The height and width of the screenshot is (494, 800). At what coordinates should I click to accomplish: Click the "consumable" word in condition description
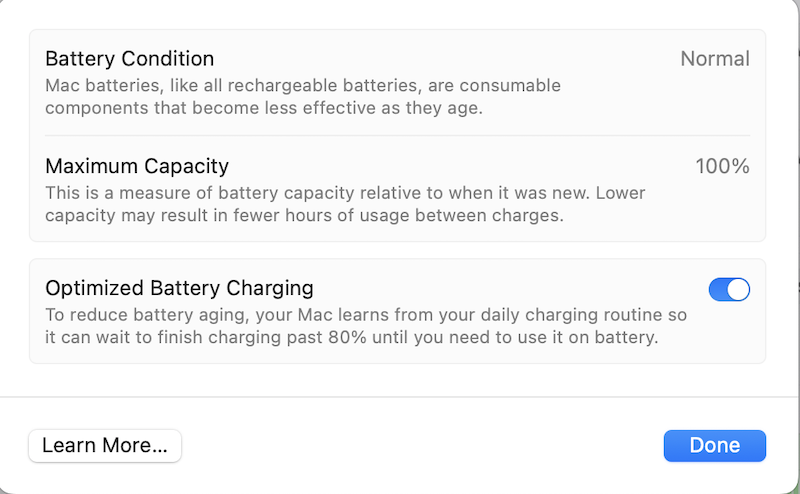[510, 85]
